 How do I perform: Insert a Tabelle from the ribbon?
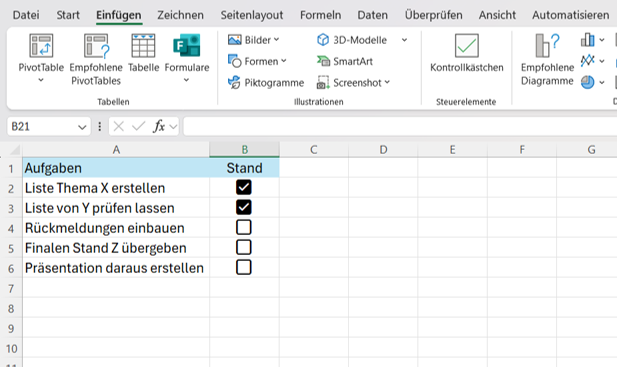pyautogui.click(x=143, y=53)
